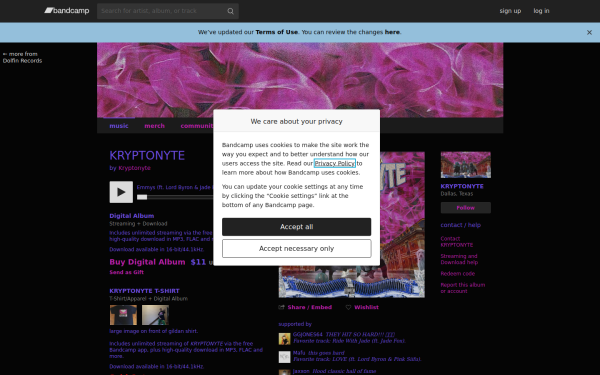The height and width of the screenshot is (375, 600).
Task: Open the Kryptonyte artist link under title
Action: (x=134, y=168)
